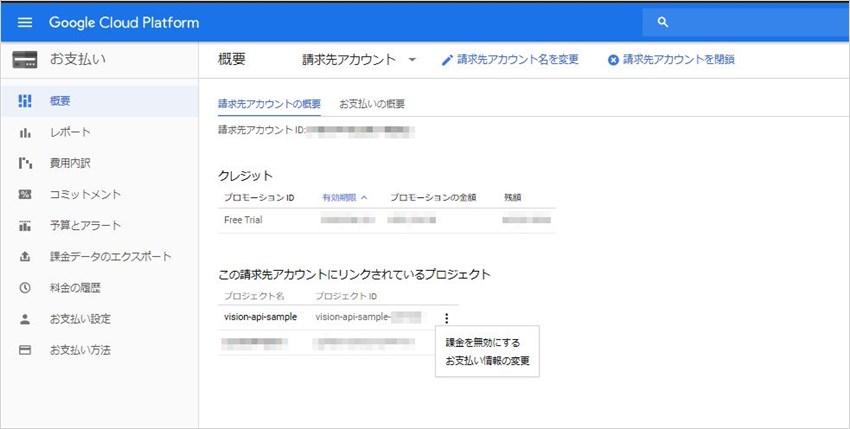Click プロジェクト ID column header

[x=346, y=297]
